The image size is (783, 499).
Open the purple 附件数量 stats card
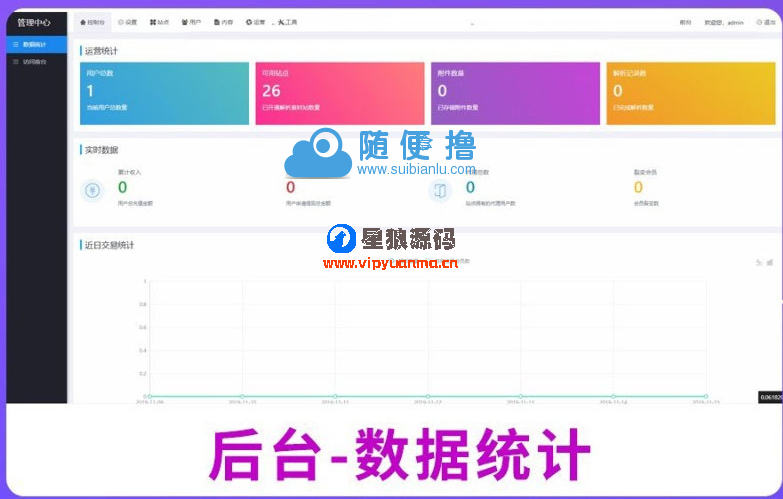(x=515, y=93)
